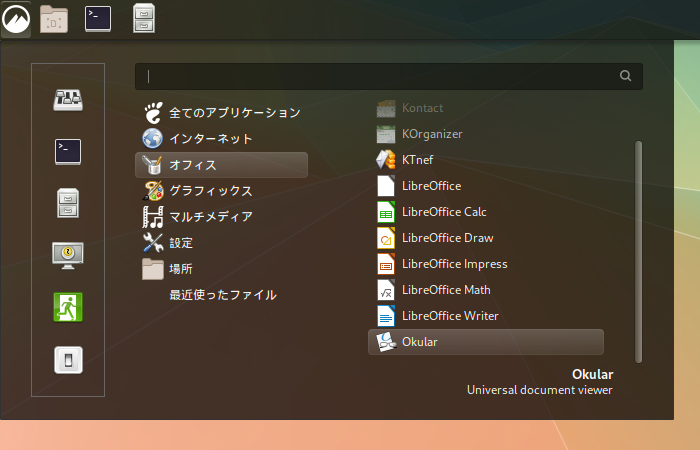Open file cabinet icon in favorites sidebar
Viewport: 700px width, 450px height.
(68, 203)
